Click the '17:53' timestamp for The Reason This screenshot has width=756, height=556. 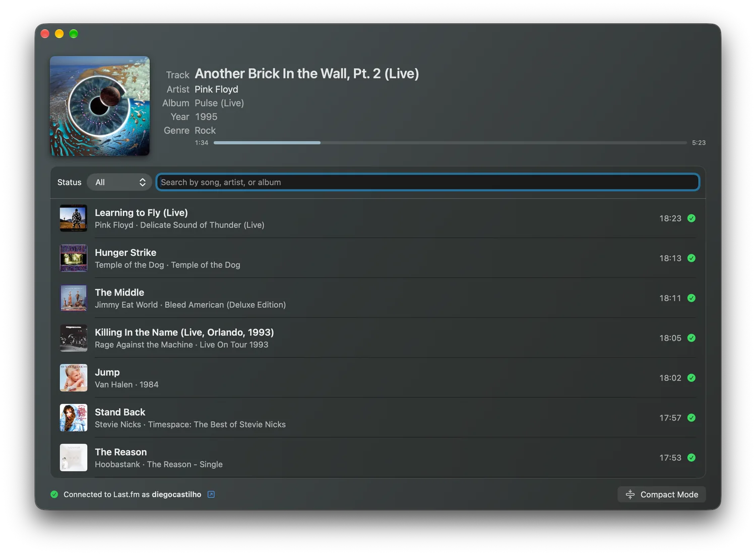pyautogui.click(x=670, y=458)
